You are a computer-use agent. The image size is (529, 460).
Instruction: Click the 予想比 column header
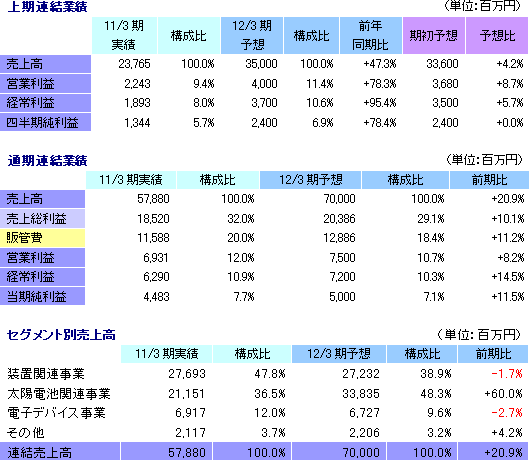[x=497, y=35]
